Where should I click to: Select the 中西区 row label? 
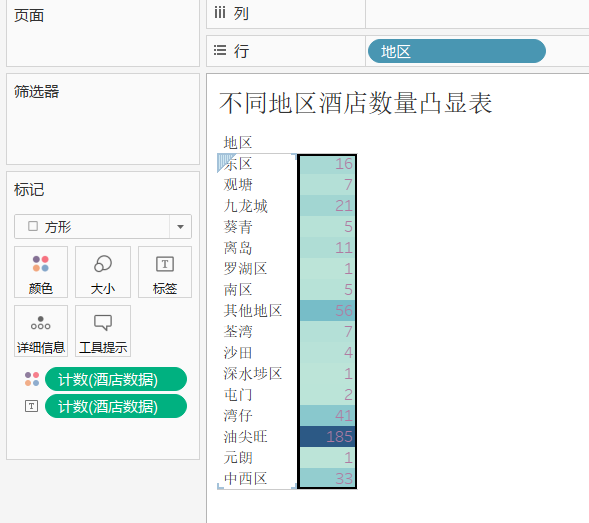click(x=245, y=479)
